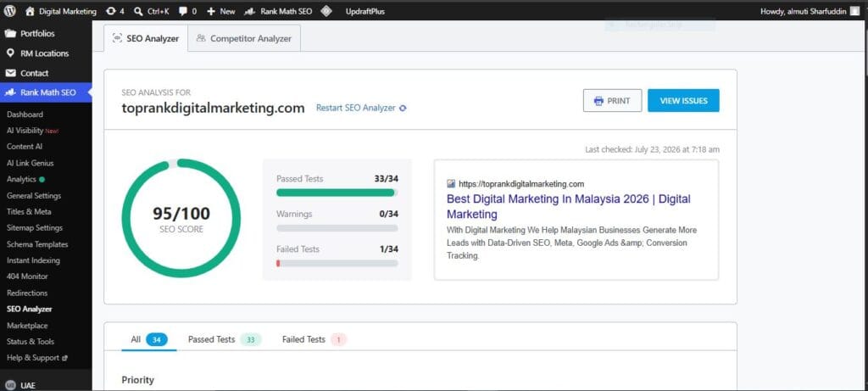Open 404 Monitor submenu item
The width and height of the screenshot is (868, 391).
(27, 276)
